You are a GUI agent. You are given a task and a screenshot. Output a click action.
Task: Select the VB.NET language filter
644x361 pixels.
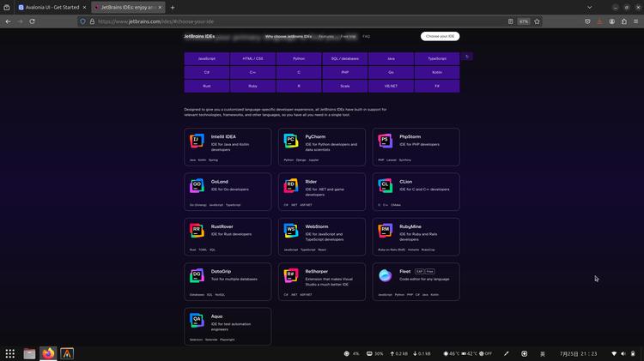[x=391, y=86]
